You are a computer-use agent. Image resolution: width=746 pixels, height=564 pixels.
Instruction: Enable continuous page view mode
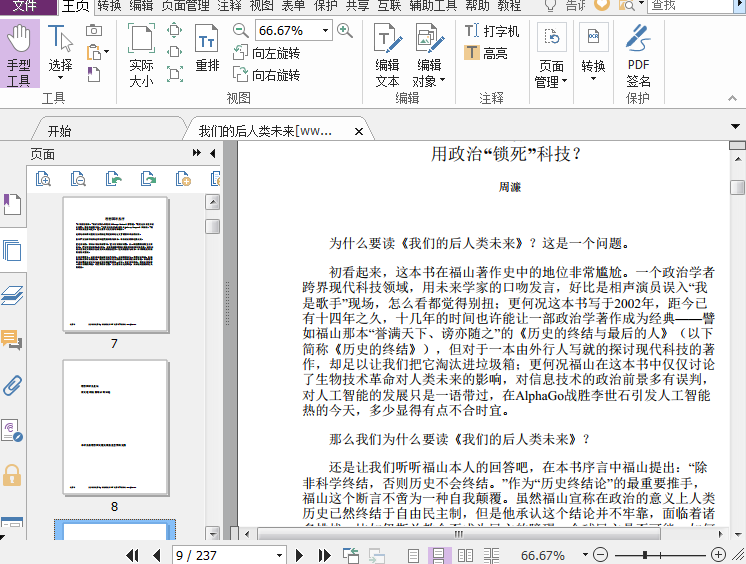tap(438, 555)
